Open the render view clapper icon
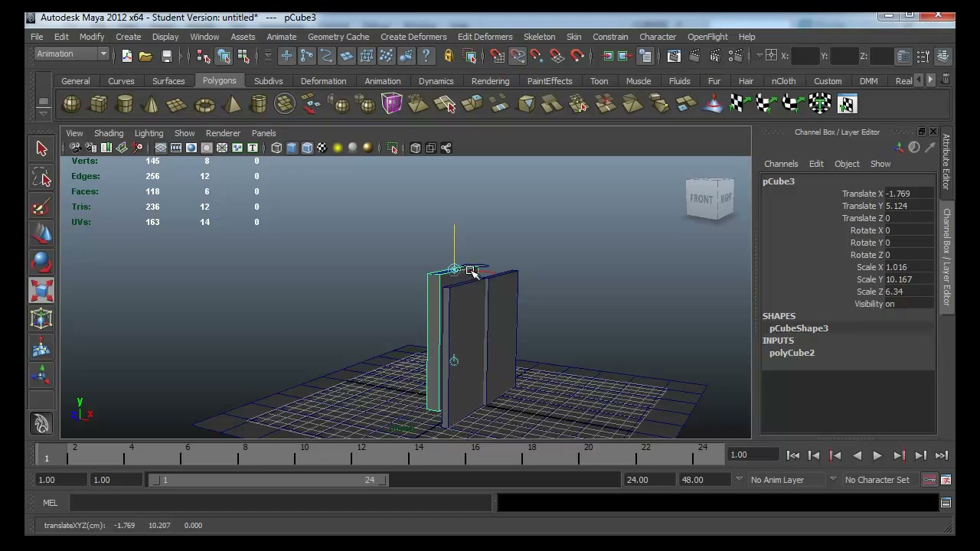The image size is (980, 551). coord(674,56)
